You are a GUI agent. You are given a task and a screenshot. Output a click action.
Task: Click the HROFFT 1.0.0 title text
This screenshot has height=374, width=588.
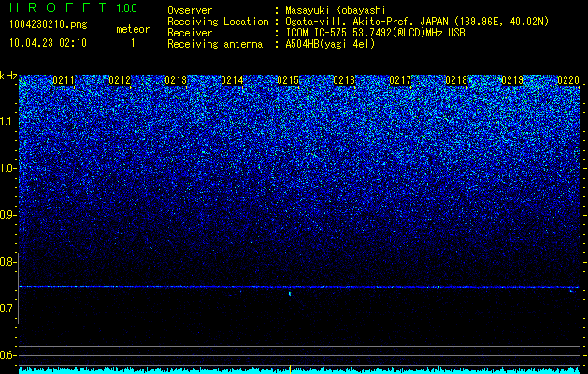point(74,7)
